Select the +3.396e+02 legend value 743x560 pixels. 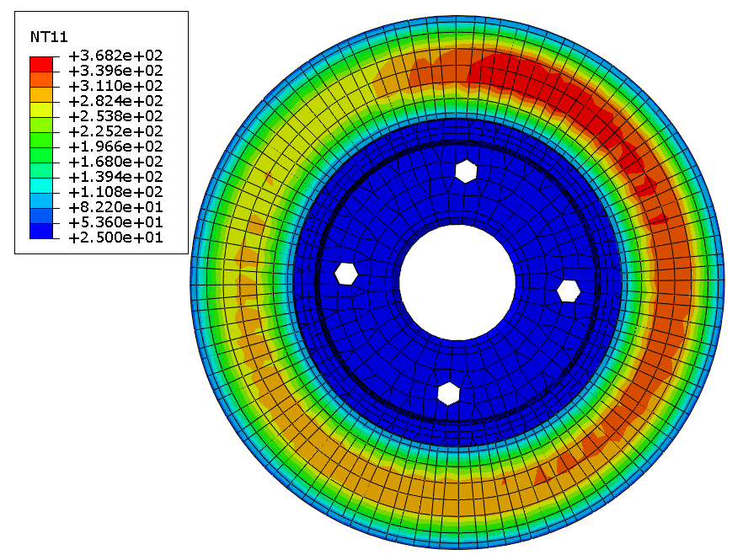tap(115, 71)
